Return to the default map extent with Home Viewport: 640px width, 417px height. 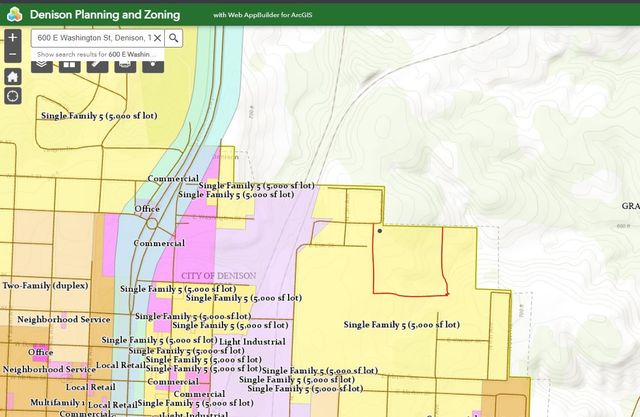point(12,76)
